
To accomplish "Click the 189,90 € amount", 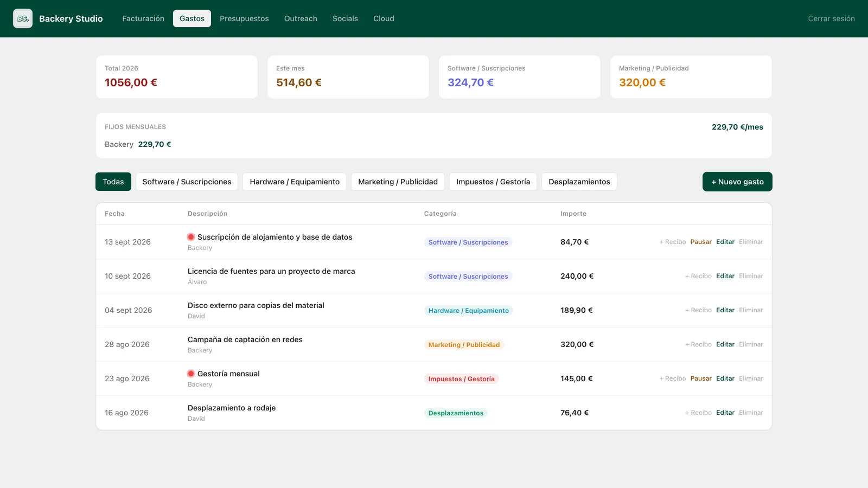I will click(x=577, y=310).
